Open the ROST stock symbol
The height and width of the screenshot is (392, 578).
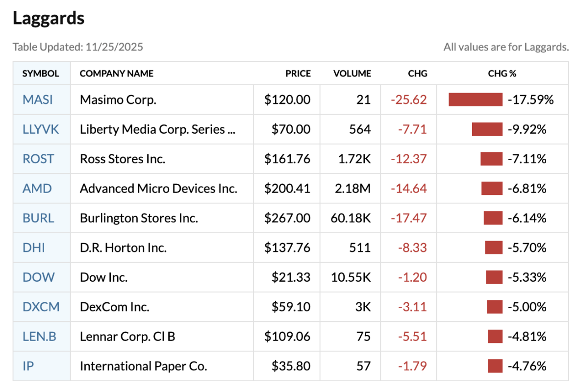tap(38, 159)
